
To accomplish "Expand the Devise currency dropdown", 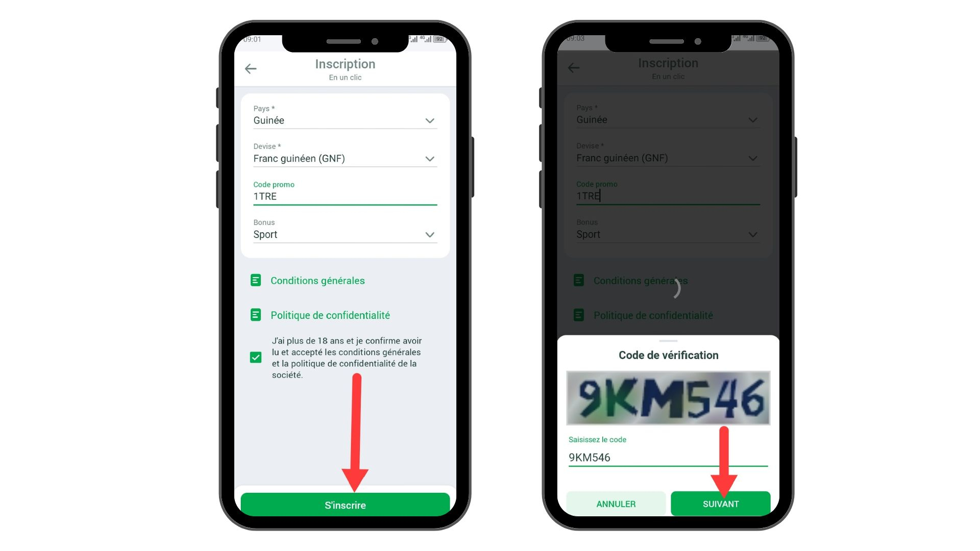I will (429, 158).
